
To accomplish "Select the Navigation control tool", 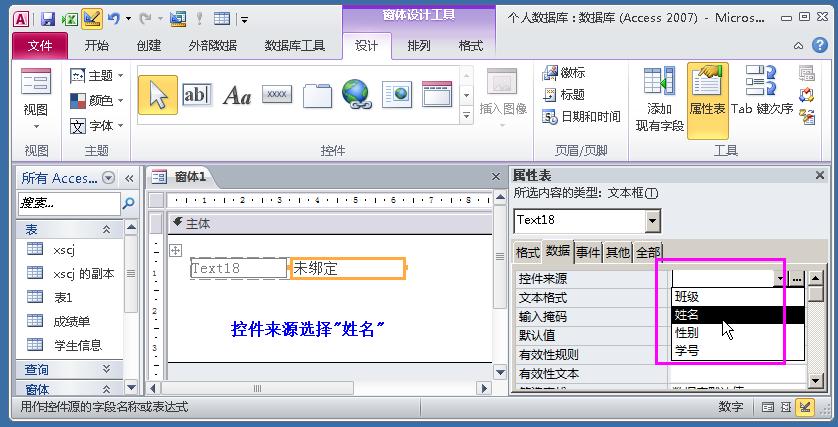I will (x=437, y=95).
